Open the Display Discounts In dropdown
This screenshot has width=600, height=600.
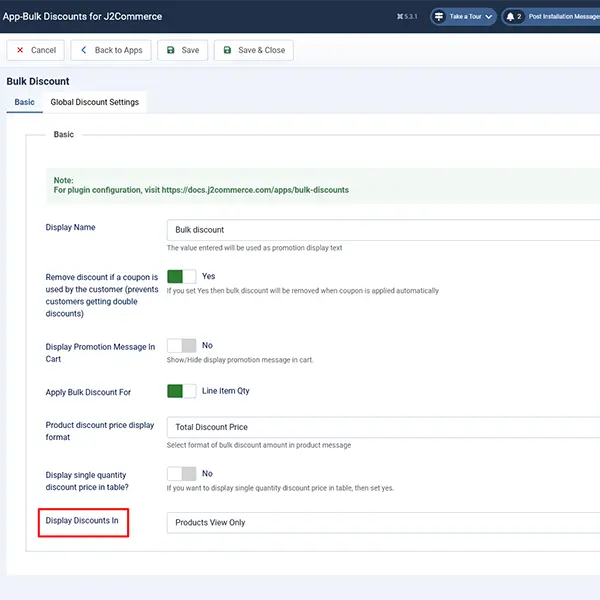click(383, 522)
